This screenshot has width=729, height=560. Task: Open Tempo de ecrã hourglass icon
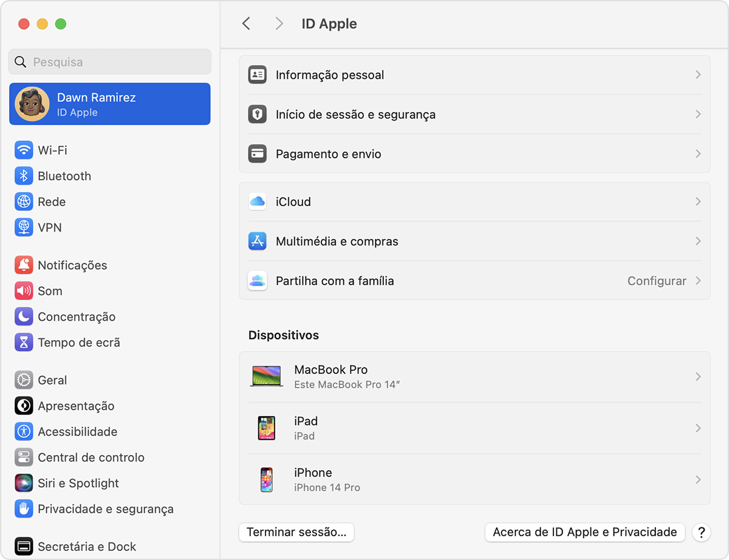24,343
